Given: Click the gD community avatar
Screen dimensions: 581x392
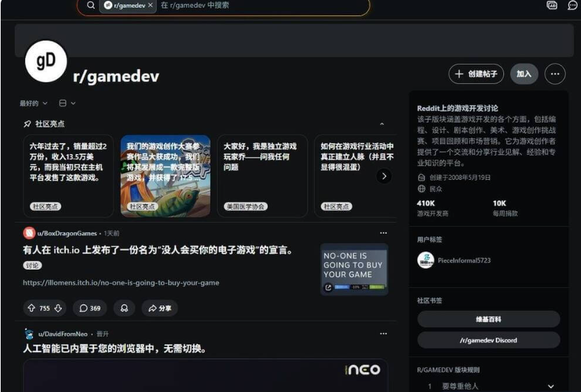Looking at the screenshot, I should pos(46,62).
